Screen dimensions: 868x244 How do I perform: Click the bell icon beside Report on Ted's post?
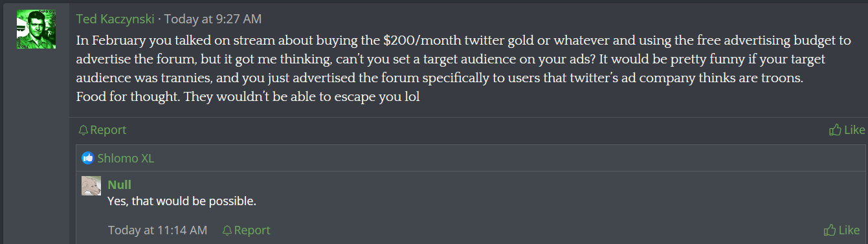point(83,130)
